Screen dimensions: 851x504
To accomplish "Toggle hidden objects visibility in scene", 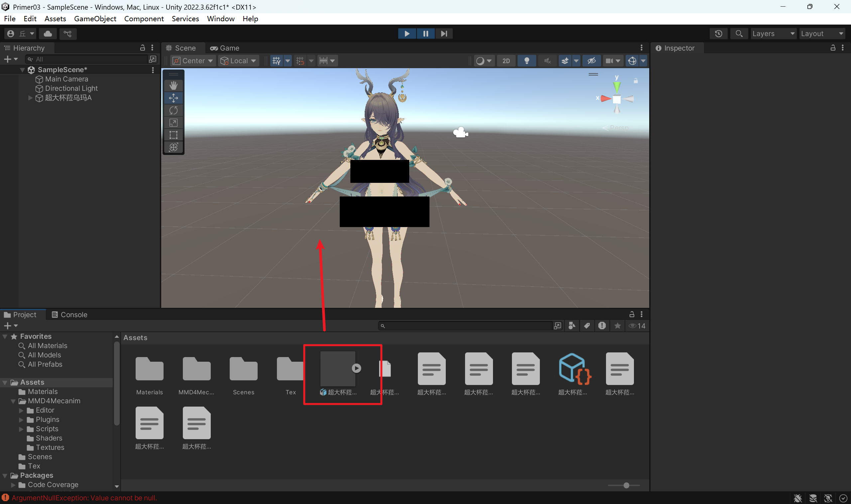I will [591, 61].
